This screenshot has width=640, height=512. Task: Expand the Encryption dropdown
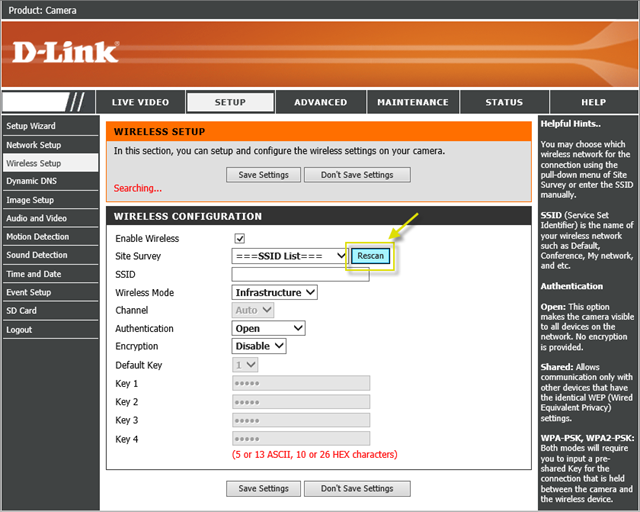pos(259,346)
